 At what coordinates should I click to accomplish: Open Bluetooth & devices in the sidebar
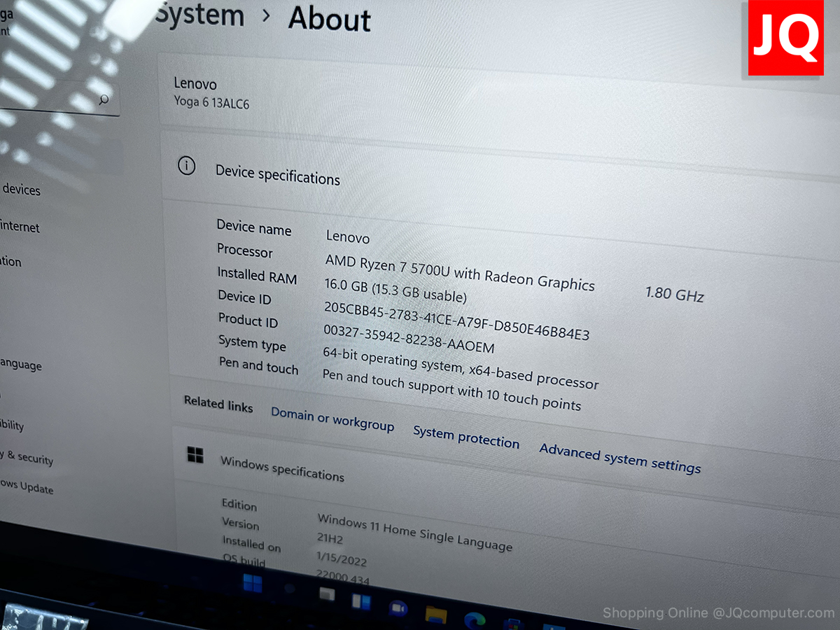pos(21,190)
